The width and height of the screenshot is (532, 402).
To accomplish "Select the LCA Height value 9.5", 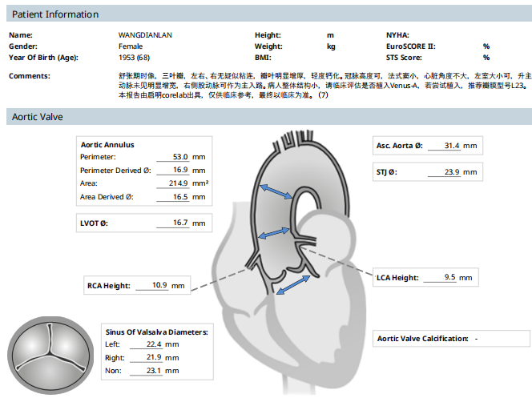I will tap(449, 278).
